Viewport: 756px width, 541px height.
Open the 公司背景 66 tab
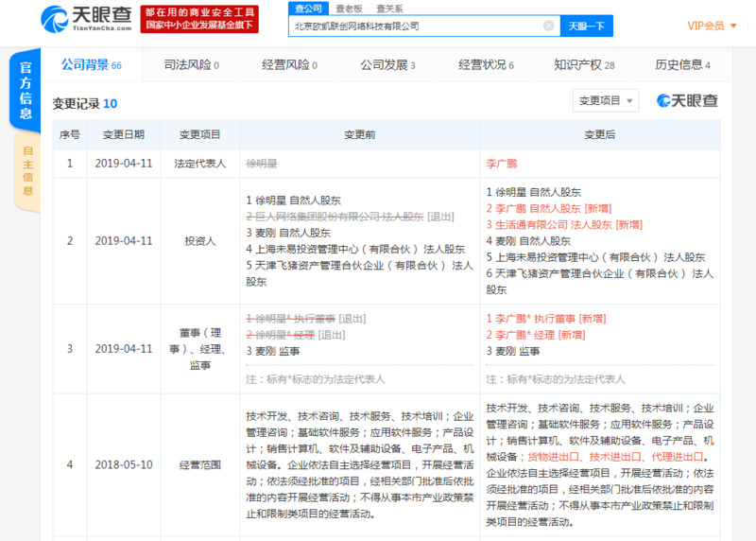tap(91, 64)
